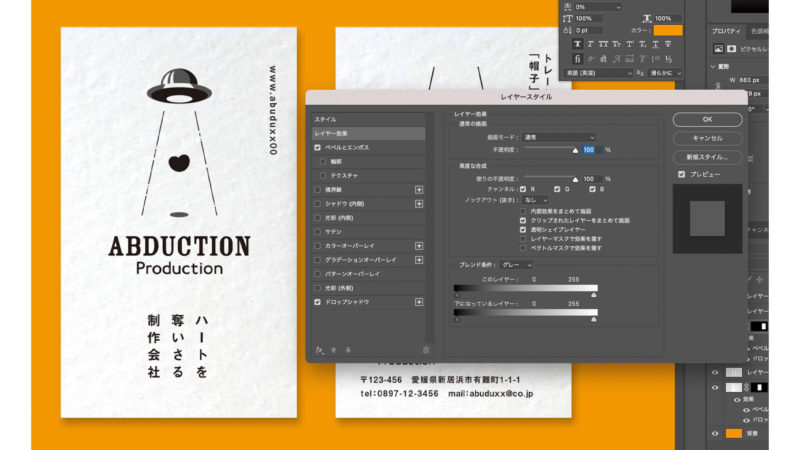The image size is (800, 450).
Task: Open the 英語 (米国) language dropdown
Action: pos(598,73)
